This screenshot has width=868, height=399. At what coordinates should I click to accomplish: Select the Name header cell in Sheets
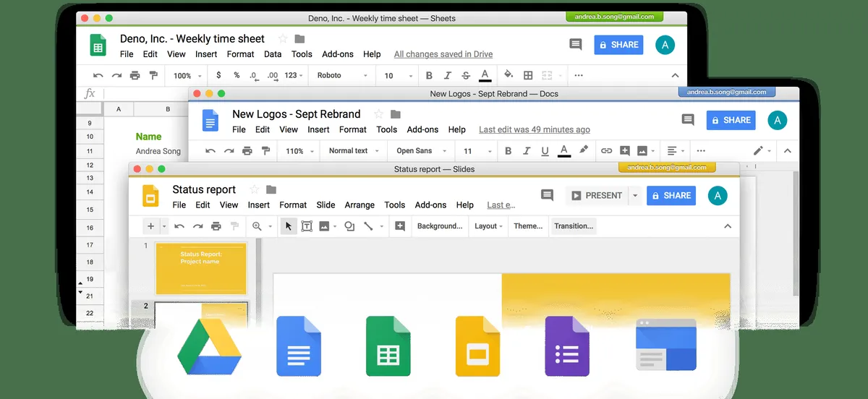(148, 136)
